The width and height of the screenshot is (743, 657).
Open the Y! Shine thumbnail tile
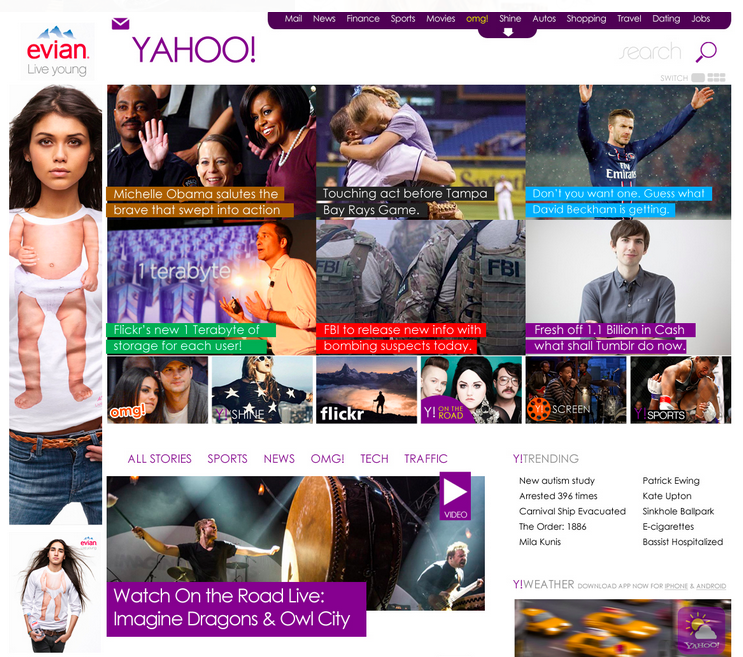[262, 390]
